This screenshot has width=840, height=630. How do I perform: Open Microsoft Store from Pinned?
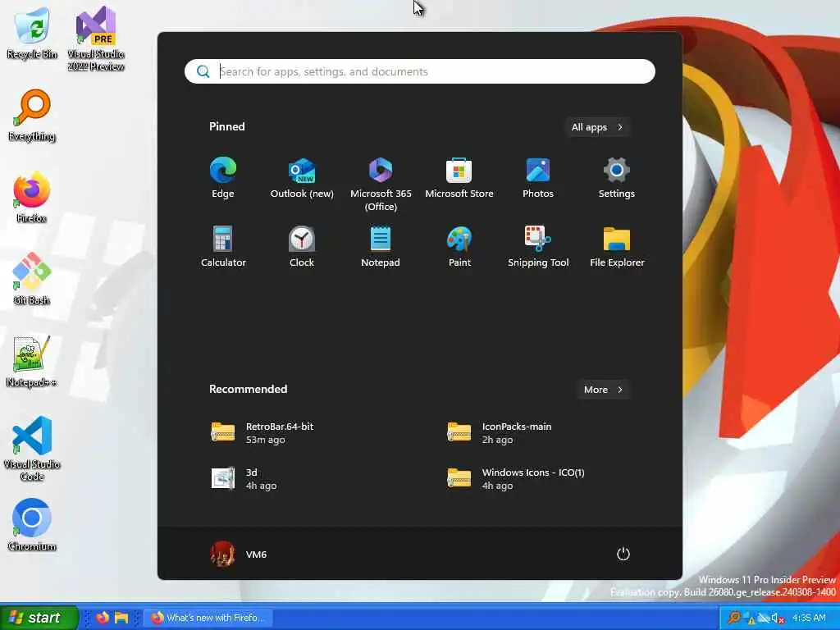tap(459, 178)
